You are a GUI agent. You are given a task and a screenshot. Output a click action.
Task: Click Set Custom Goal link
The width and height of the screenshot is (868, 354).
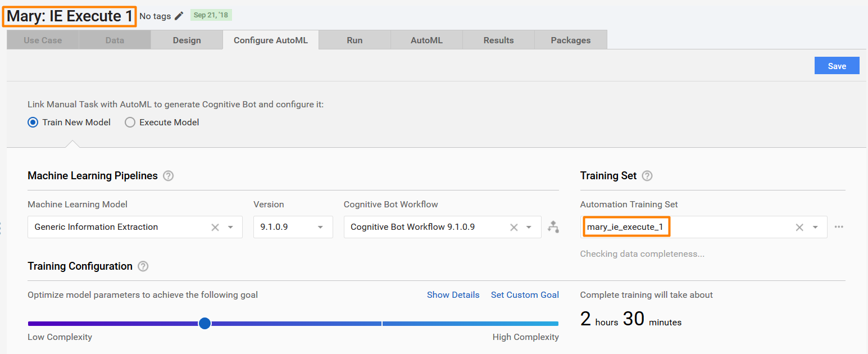(525, 294)
